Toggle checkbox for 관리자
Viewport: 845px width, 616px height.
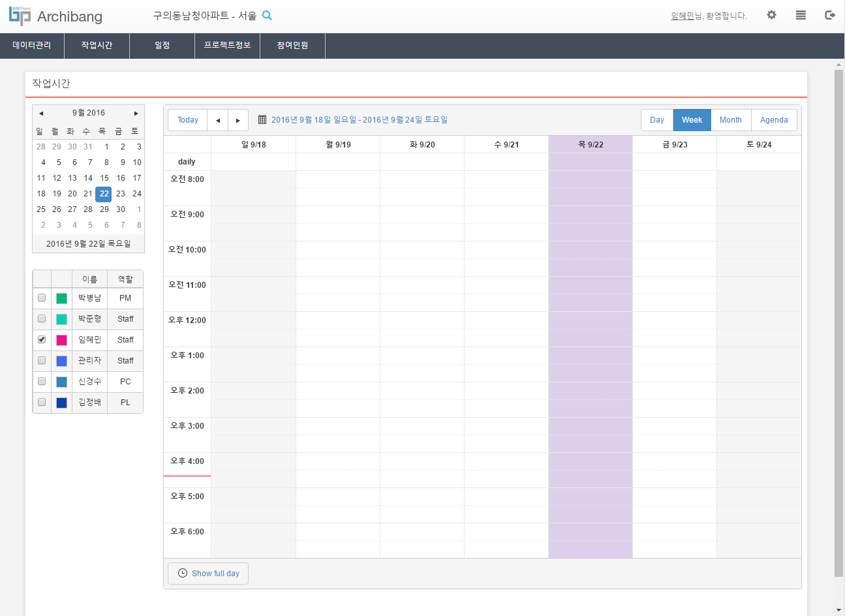(42, 360)
